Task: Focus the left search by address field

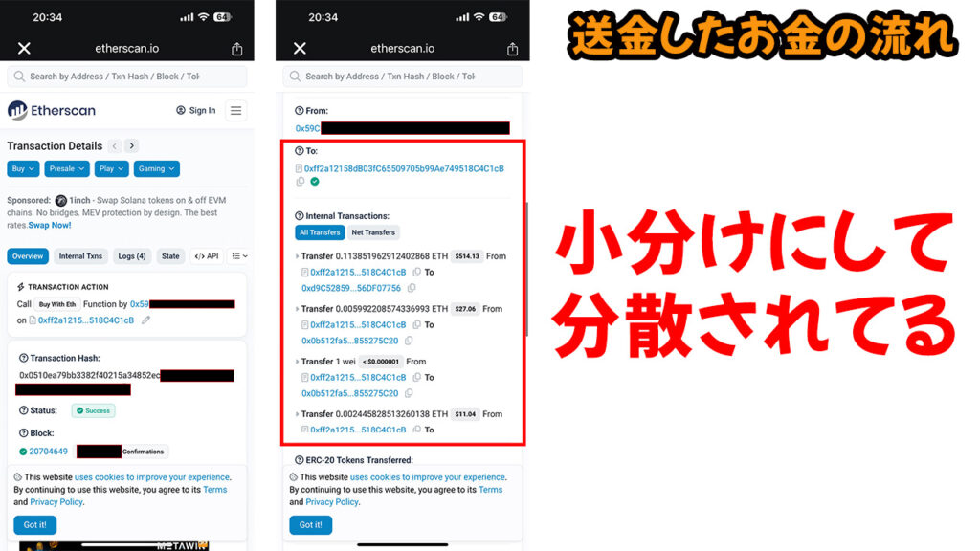Action: coord(126,77)
